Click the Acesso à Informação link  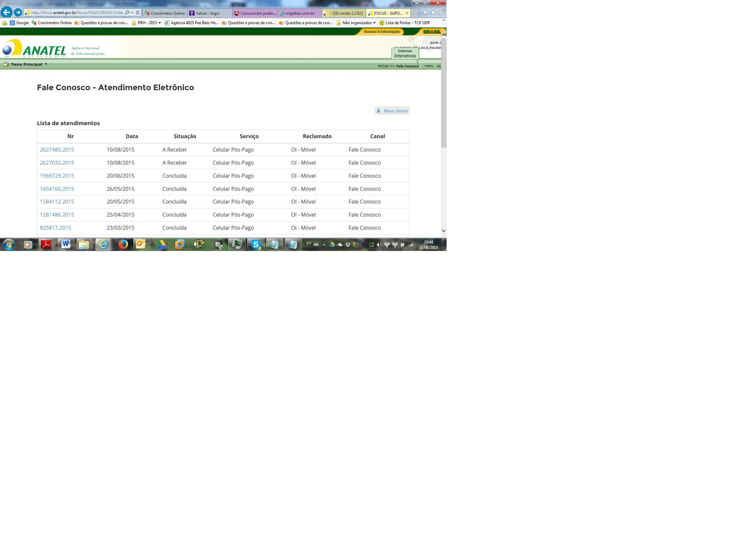(x=381, y=32)
